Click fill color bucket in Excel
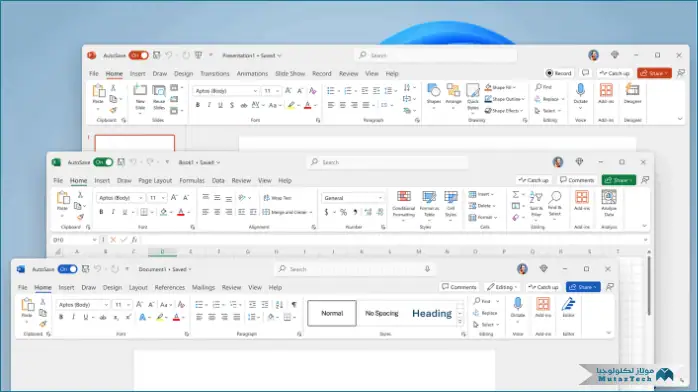 click(163, 212)
